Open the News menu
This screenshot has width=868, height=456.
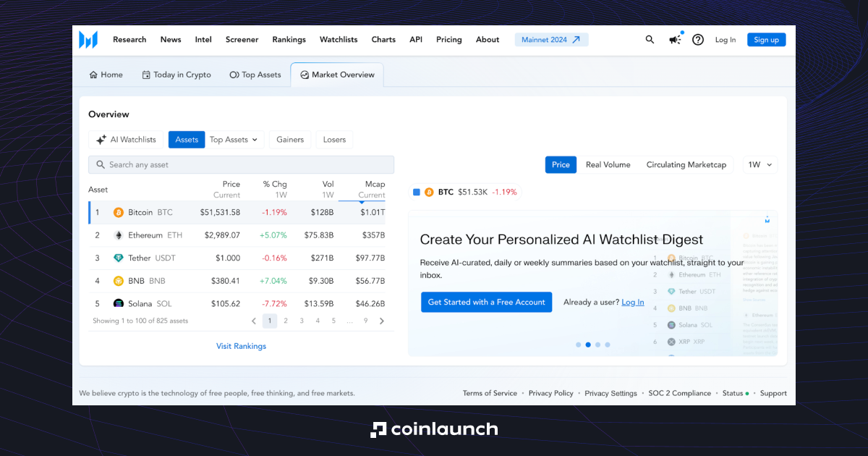tap(171, 40)
